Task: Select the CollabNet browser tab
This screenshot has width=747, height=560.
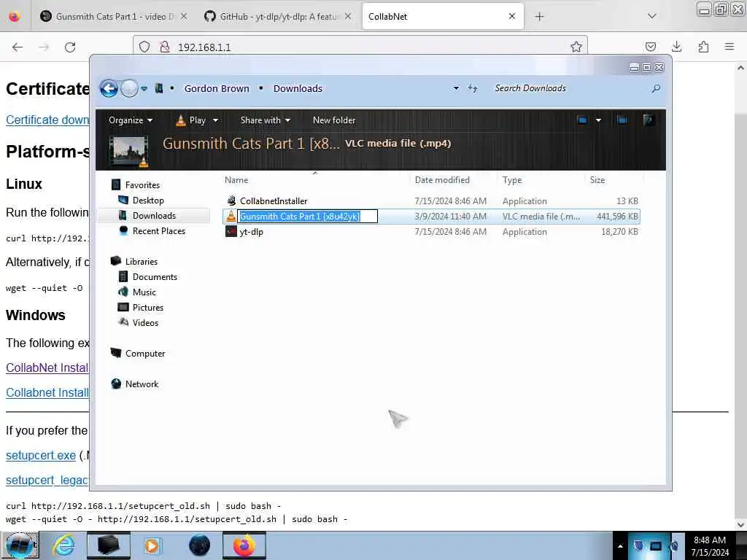Action: (x=443, y=16)
